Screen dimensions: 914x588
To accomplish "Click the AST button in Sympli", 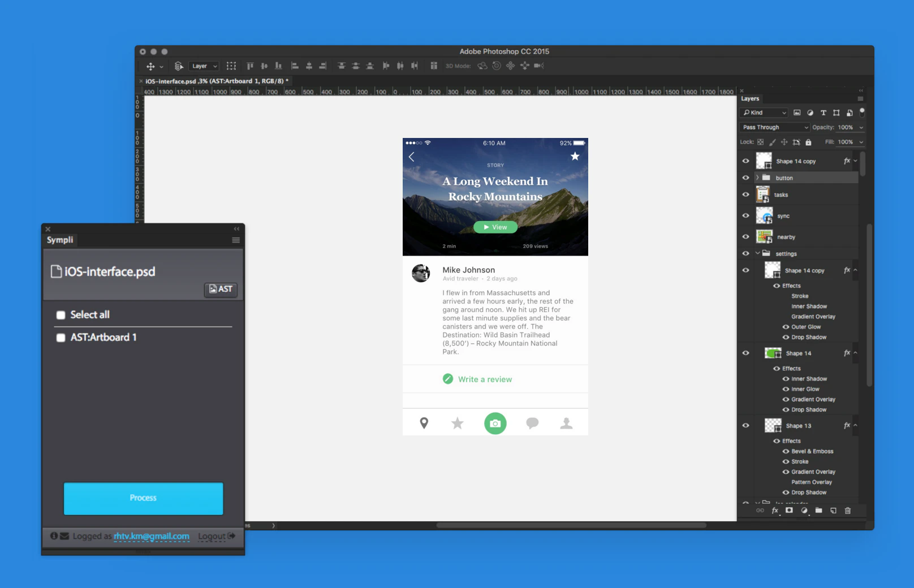I will click(x=221, y=289).
